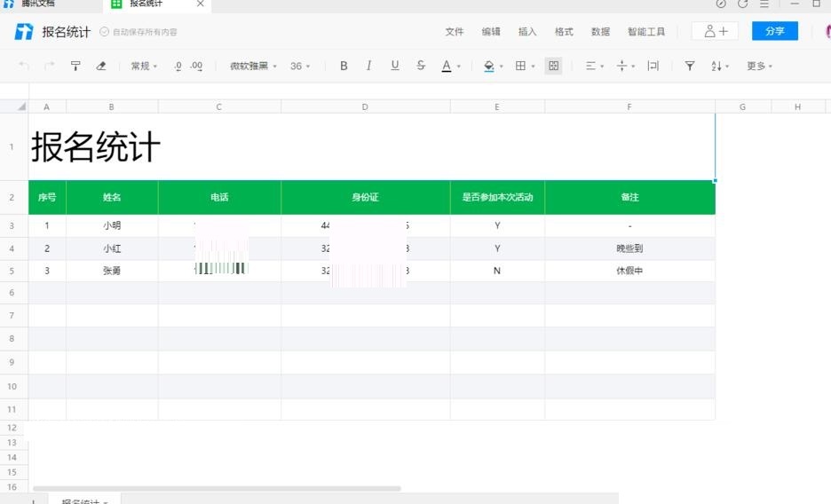Toggle strikethrough formatting
831x504 pixels.
pos(421,66)
